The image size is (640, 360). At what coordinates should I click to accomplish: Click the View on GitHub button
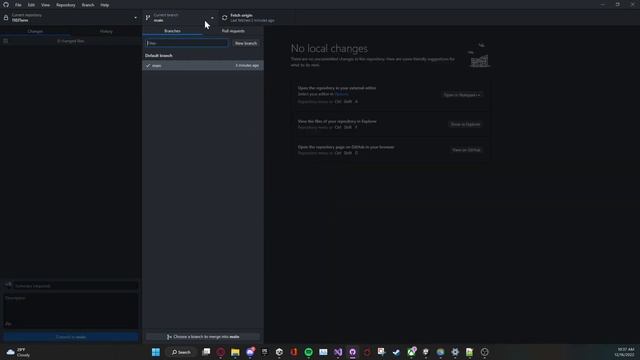466,150
